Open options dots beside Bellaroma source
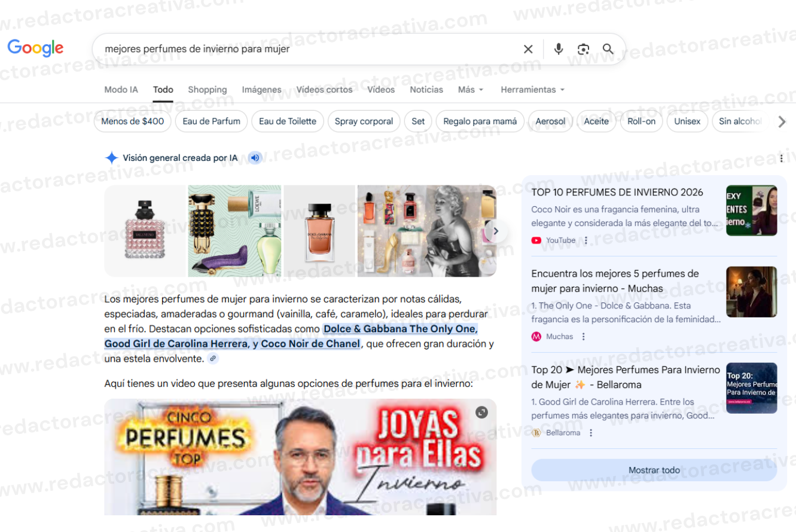The height and width of the screenshot is (532, 796). click(591, 433)
